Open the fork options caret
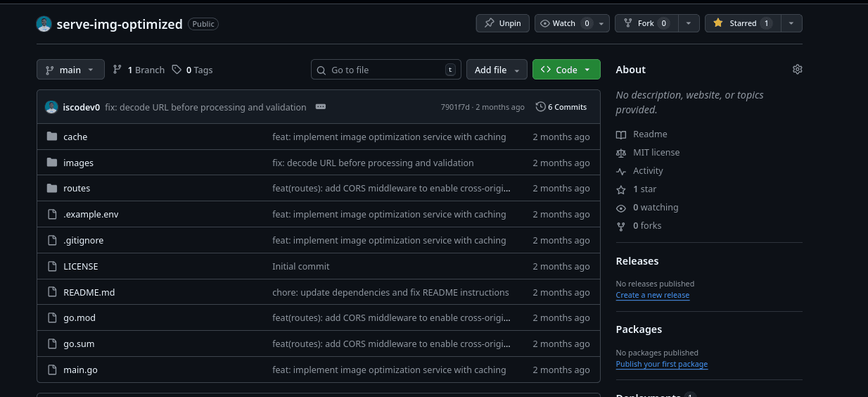Image resolution: width=868 pixels, height=397 pixels. 689,23
